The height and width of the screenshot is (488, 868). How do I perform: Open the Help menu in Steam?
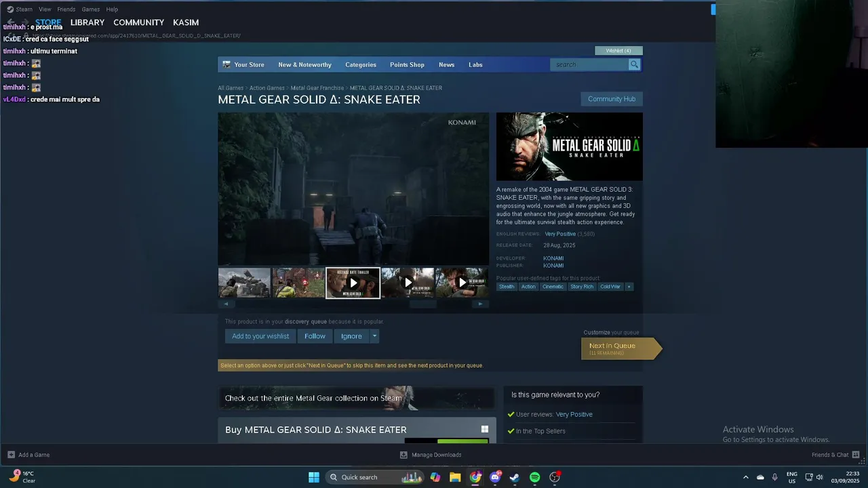(x=112, y=9)
